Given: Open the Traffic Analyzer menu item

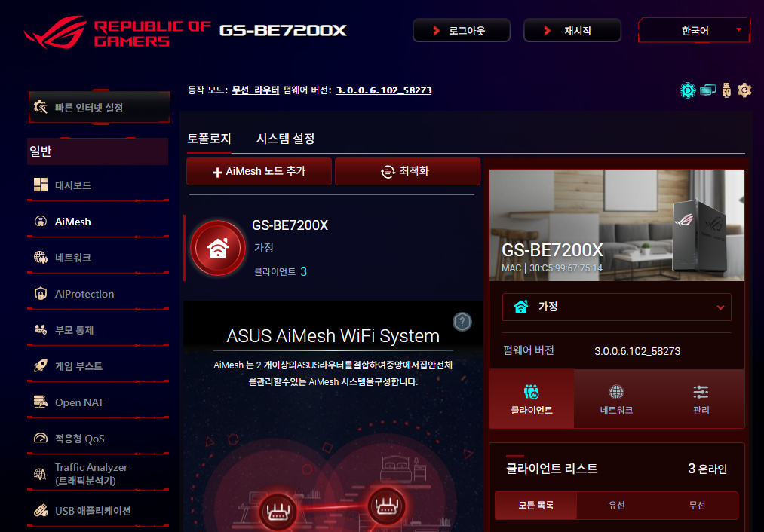Looking at the screenshot, I should [98, 473].
